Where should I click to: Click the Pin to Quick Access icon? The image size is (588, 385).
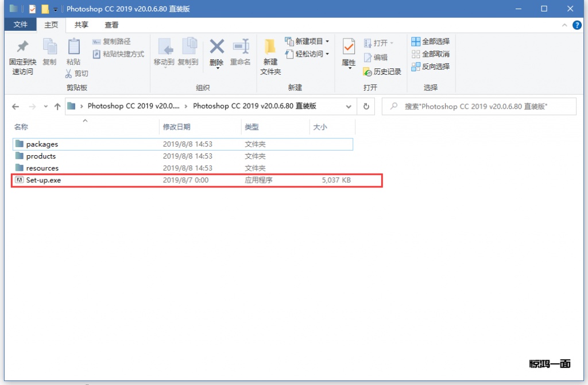(22, 48)
